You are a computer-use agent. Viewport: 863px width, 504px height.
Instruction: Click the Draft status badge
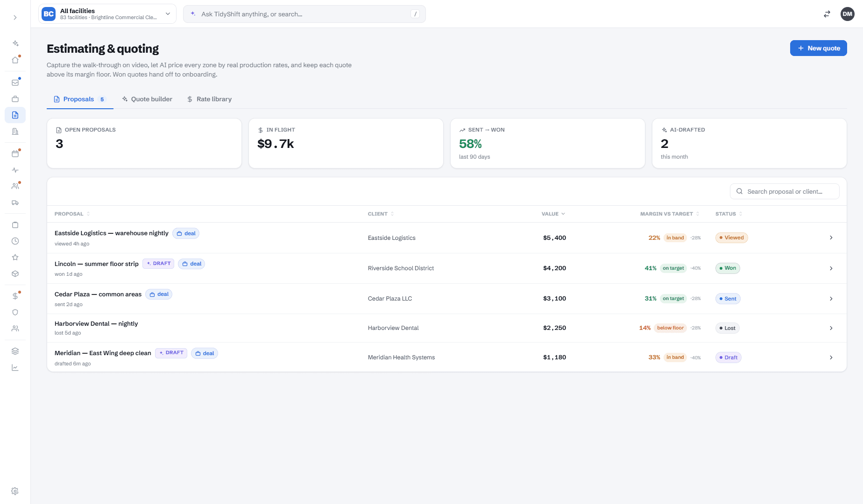(728, 357)
